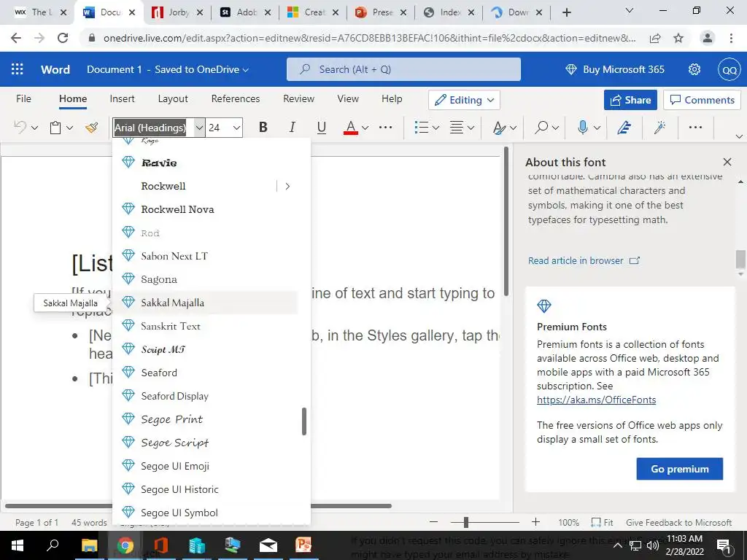The width and height of the screenshot is (747, 560).
Task: Click the Search (Alt + Q) box
Action: tap(403, 69)
